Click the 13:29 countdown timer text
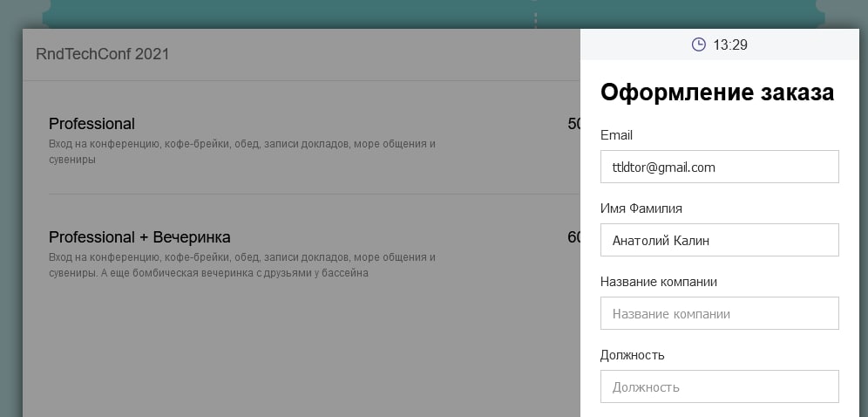Image resolution: width=868 pixels, height=417 pixels. pyautogui.click(x=730, y=44)
